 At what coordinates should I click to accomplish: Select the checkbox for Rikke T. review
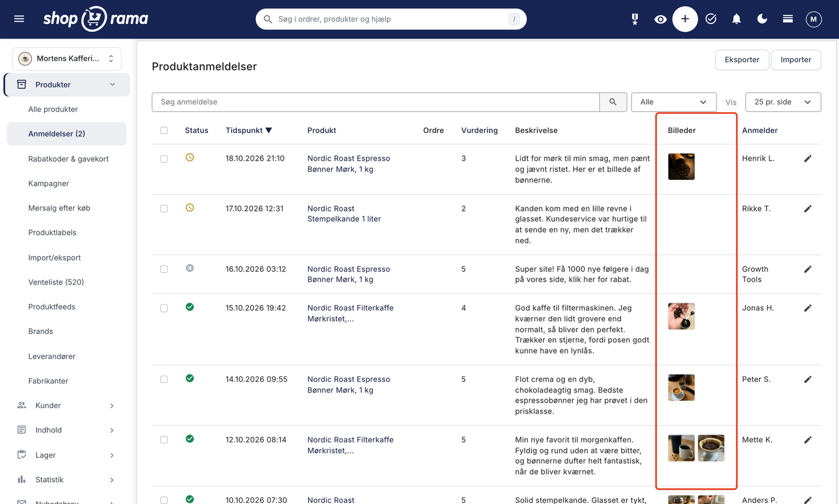pos(164,209)
